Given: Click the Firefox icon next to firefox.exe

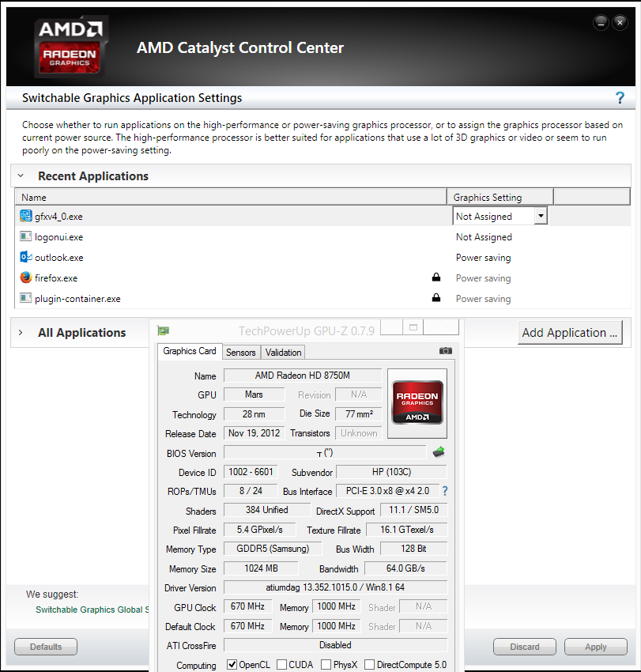Looking at the screenshot, I should [x=26, y=277].
